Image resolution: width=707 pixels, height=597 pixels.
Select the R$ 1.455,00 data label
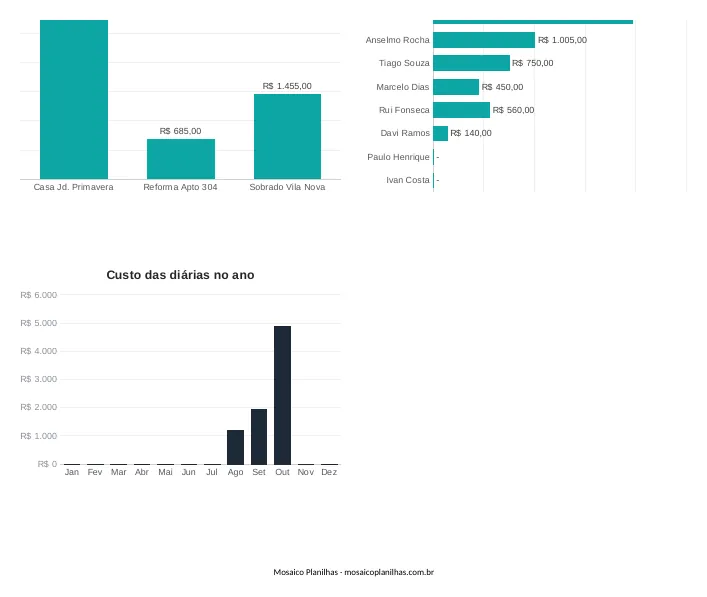click(x=287, y=86)
